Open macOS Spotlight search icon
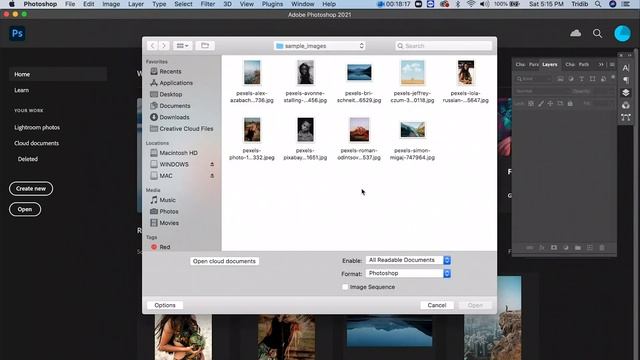Image resolution: width=640 pixels, height=360 pixels. click(x=598, y=4)
